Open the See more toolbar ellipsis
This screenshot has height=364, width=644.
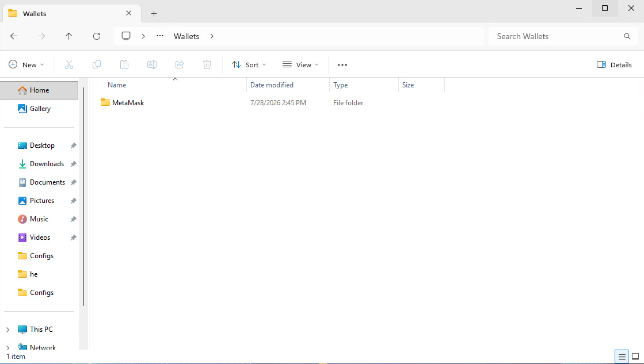click(x=342, y=64)
